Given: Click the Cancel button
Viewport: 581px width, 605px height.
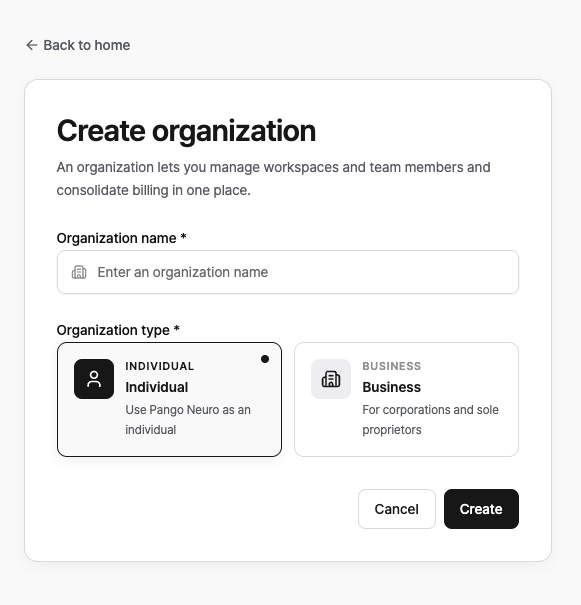Looking at the screenshot, I should click(397, 509).
